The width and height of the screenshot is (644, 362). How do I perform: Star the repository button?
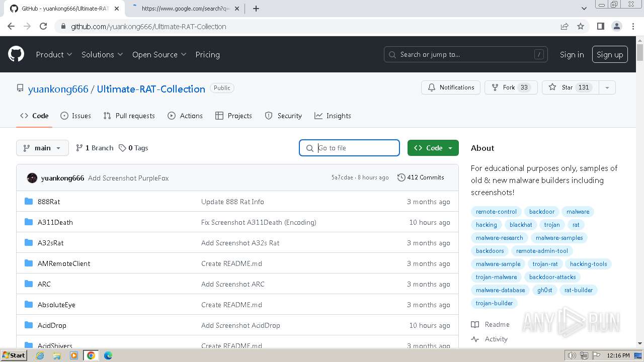coord(571,87)
